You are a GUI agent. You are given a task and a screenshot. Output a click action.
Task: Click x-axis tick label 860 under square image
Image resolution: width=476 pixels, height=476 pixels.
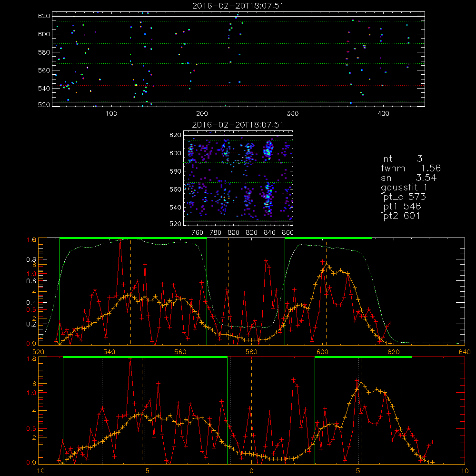(x=288, y=233)
